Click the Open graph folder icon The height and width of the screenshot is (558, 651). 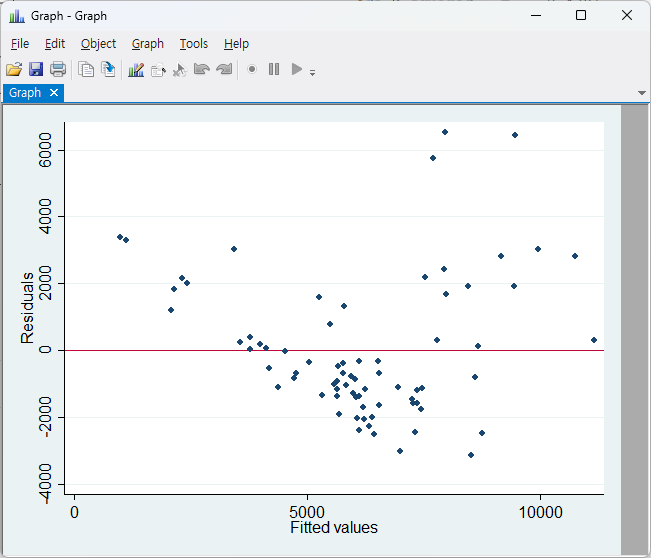click(14, 70)
